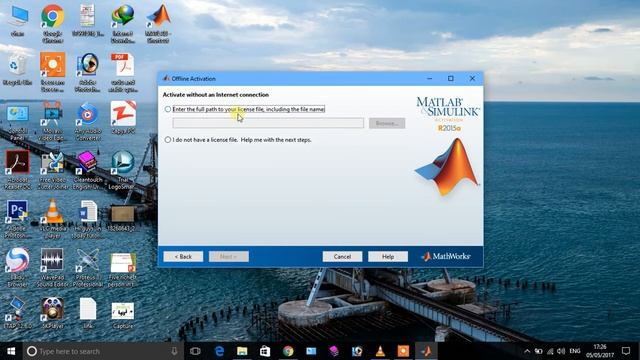The width and height of the screenshot is (640, 360).
Task: Open the Recycle Bin desktop icon
Action: pyautogui.click(x=17, y=69)
